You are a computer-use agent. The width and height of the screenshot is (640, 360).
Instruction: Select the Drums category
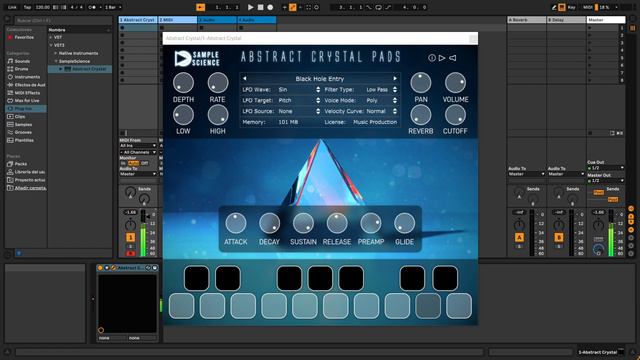(21, 69)
